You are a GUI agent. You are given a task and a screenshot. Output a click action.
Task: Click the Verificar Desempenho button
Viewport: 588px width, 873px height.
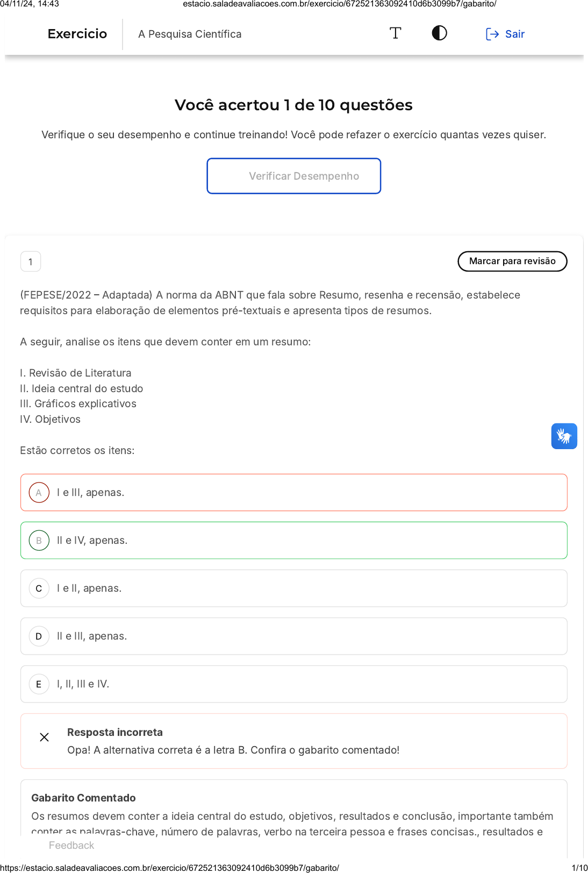(x=294, y=176)
